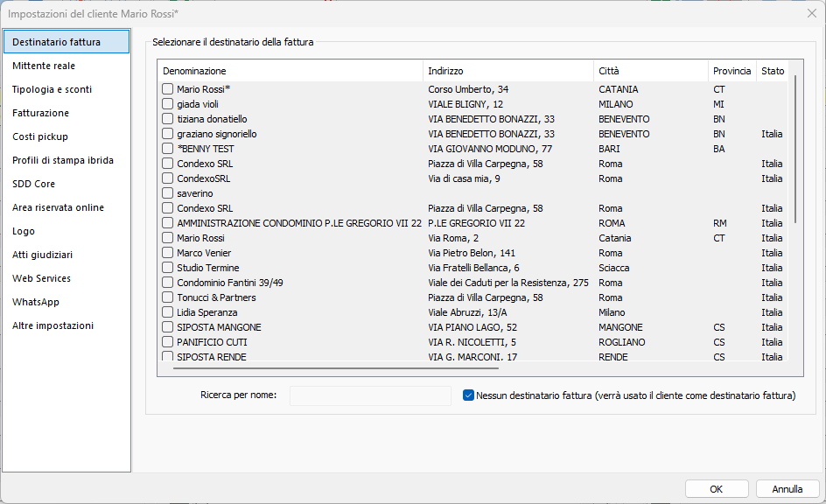826x504 pixels.
Task: Tick the Marco Venier recipient checkbox
Action: tap(168, 253)
